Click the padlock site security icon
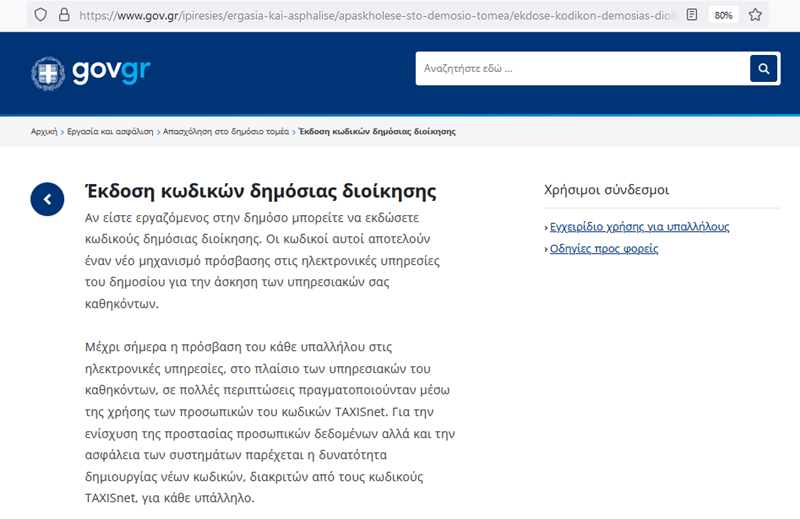This screenshot has height=519, width=800. (64, 15)
